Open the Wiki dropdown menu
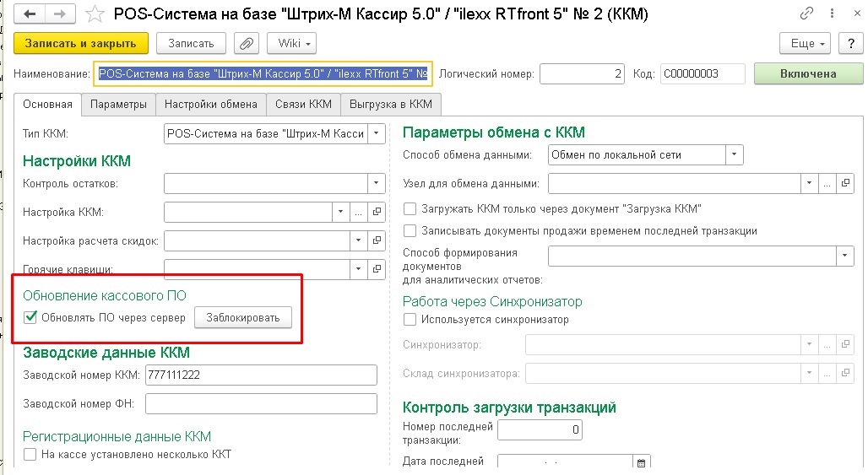The image size is (868, 475). pos(292,43)
